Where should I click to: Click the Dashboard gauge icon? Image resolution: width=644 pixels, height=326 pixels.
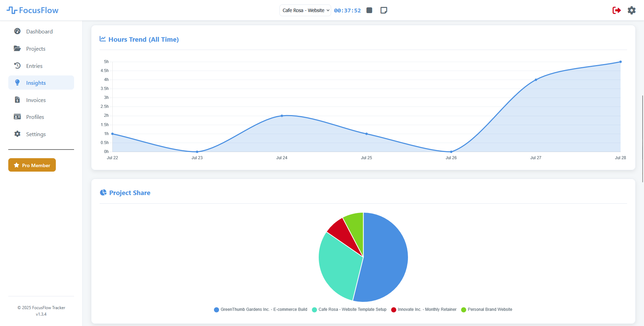coord(17,31)
